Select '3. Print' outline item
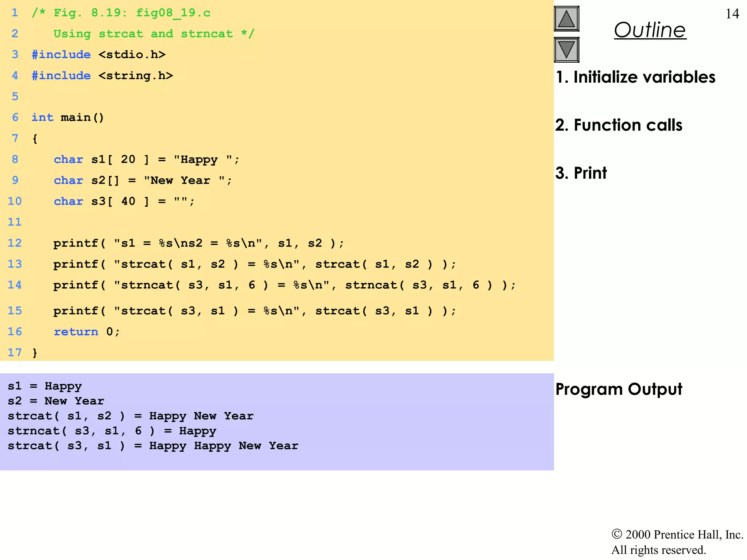Viewport: 747px width, 560px height. 581,173
